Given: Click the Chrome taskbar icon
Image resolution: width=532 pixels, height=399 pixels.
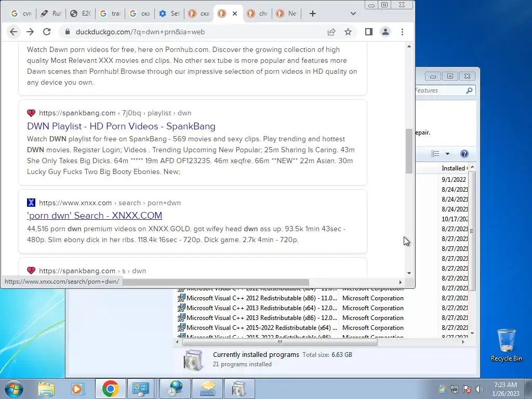Looking at the screenshot, I should (110, 389).
